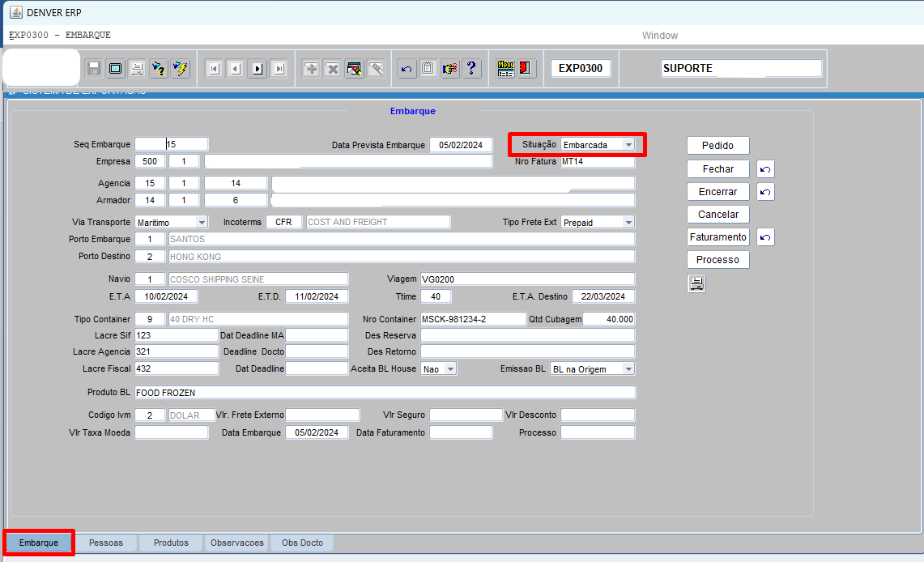The image size is (924, 562).
Task: Delete record using the X icon
Action: pyautogui.click(x=333, y=69)
